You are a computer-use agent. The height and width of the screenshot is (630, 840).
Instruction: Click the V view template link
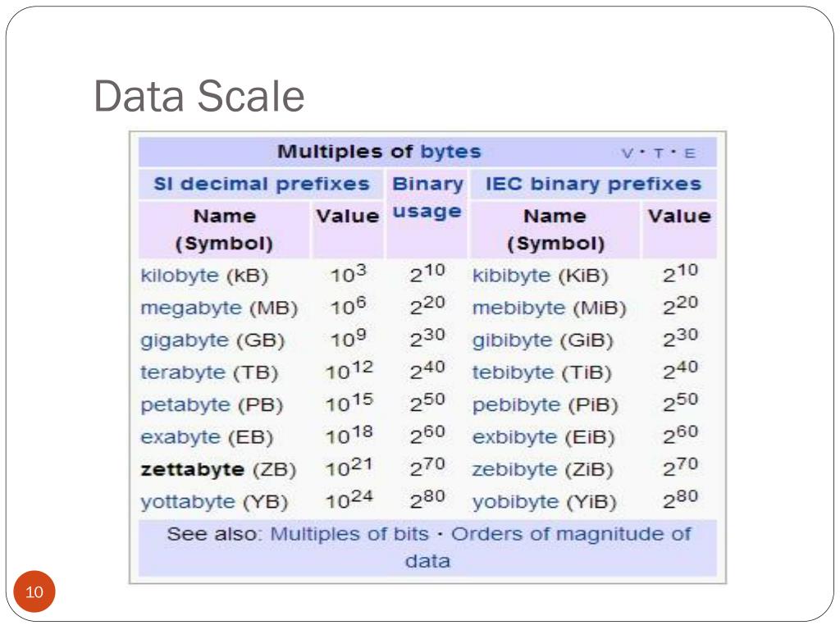[628, 153]
